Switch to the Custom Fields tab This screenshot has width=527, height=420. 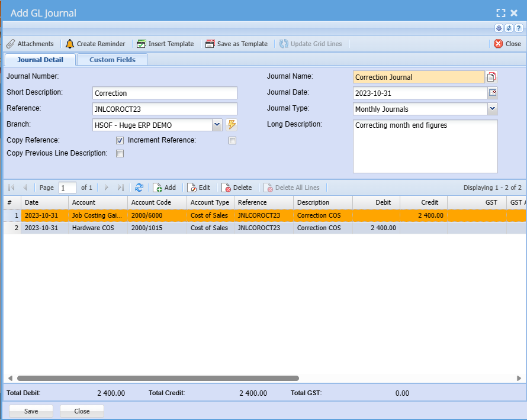(x=113, y=60)
